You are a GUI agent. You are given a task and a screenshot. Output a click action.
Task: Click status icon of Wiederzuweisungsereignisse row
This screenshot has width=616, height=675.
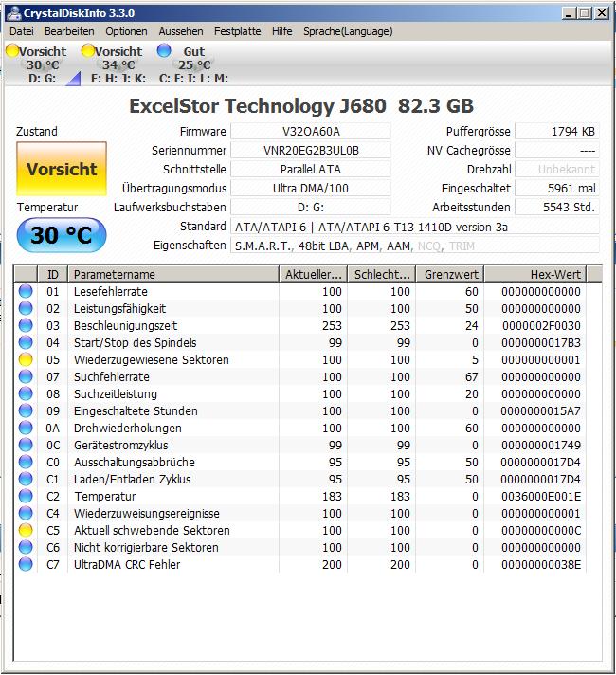tap(26, 513)
